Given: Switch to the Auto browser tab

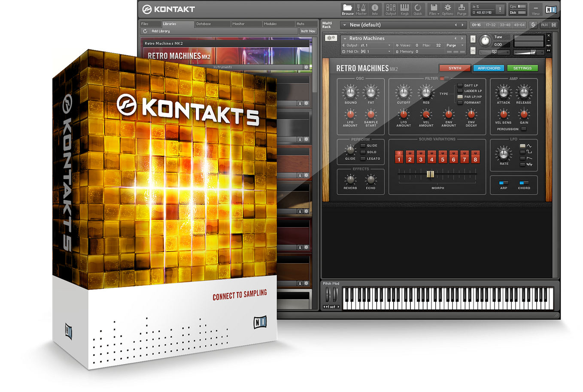Looking at the screenshot, I should click(306, 24).
